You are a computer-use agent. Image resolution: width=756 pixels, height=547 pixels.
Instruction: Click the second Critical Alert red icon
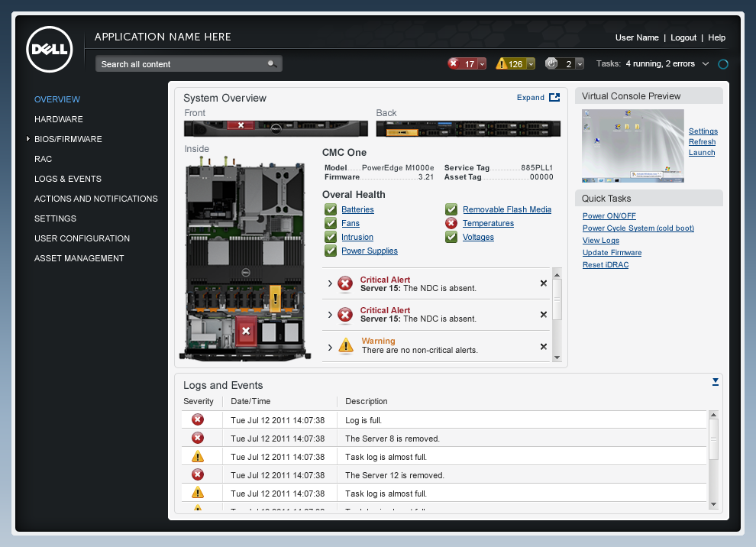344,315
